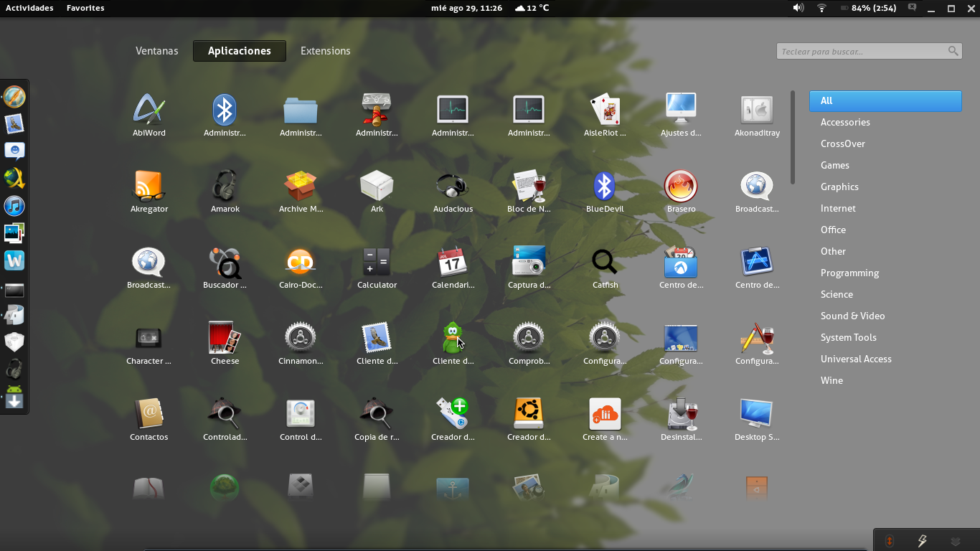Filter applications by CrossOver
Image resolution: width=980 pixels, height=551 pixels.
coord(843,143)
